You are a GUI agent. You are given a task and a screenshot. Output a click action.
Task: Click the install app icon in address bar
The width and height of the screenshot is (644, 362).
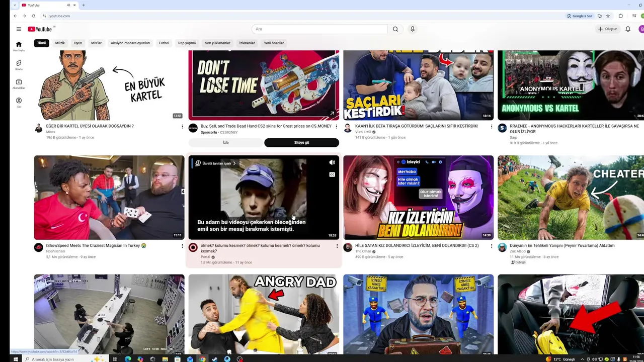(x=600, y=16)
